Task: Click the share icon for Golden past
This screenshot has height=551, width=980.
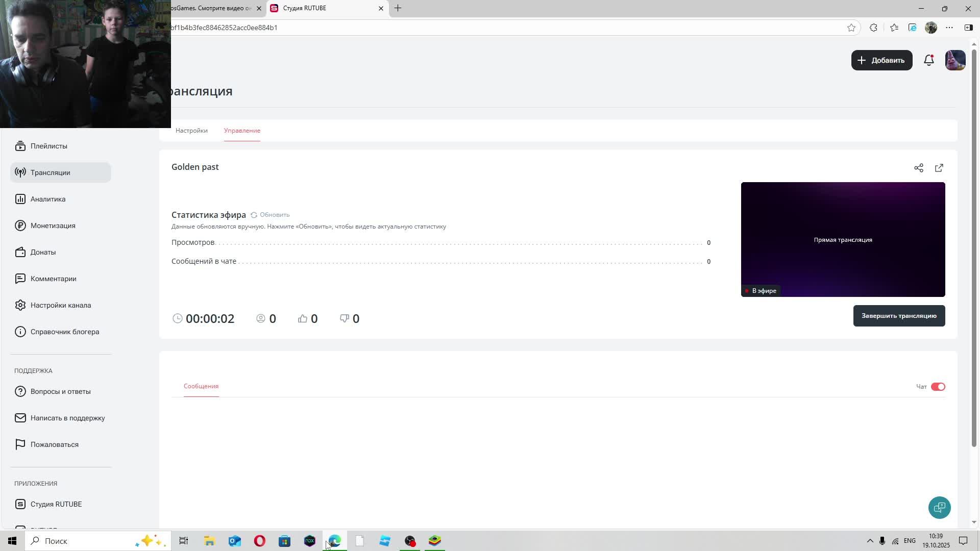Action: point(919,168)
